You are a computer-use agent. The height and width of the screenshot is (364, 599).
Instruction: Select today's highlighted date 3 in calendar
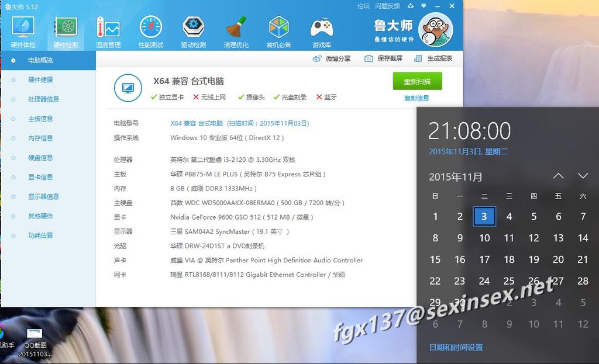(484, 216)
